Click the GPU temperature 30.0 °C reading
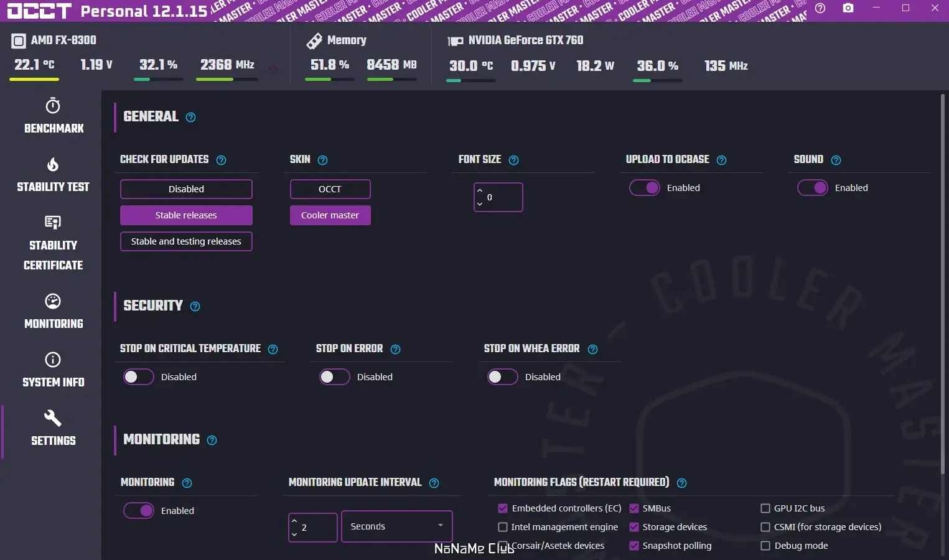 click(471, 66)
